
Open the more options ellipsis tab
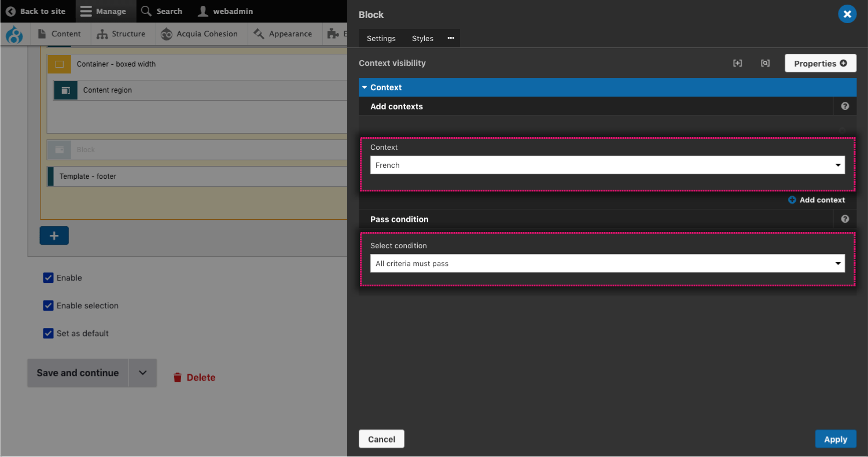tap(451, 38)
